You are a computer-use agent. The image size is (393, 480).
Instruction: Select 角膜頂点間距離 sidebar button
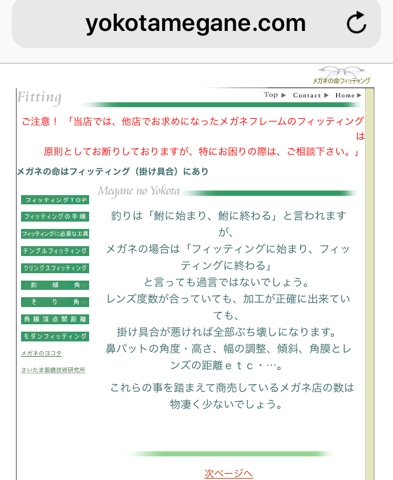(55, 319)
